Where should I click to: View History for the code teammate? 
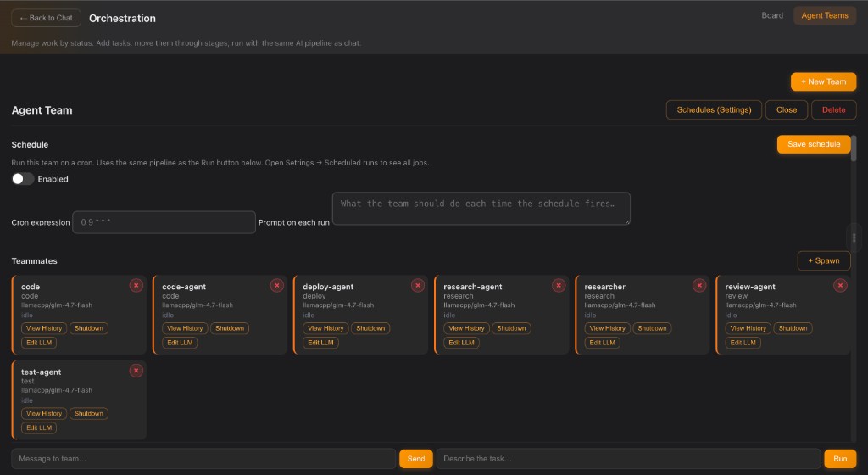(44, 328)
